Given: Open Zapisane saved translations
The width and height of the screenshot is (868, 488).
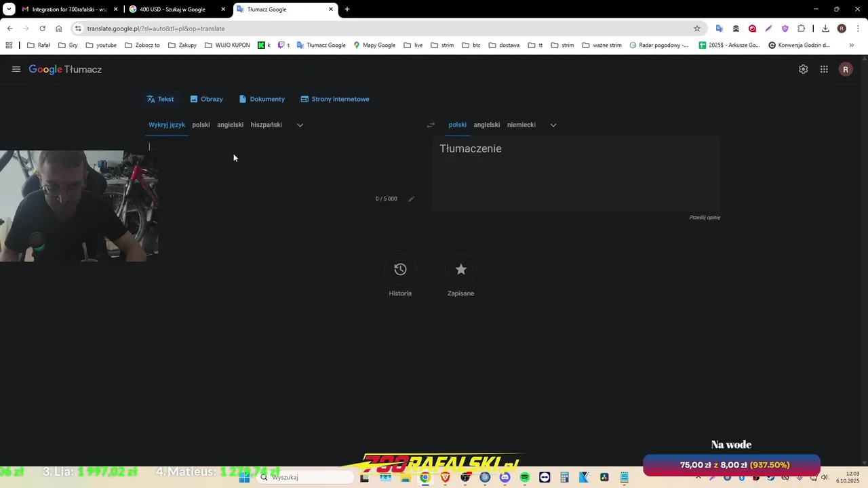Looking at the screenshot, I should [x=461, y=270].
